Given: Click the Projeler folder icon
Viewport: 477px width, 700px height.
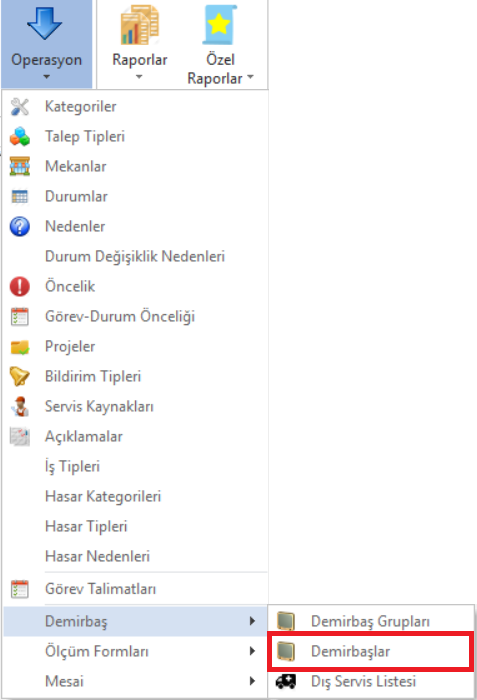Looking at the screenshot, I should [x=20, y=346].
